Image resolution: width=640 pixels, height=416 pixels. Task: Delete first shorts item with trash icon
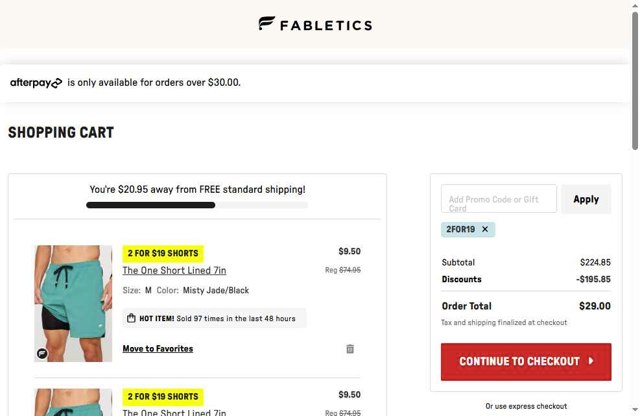tap(350, 349)
